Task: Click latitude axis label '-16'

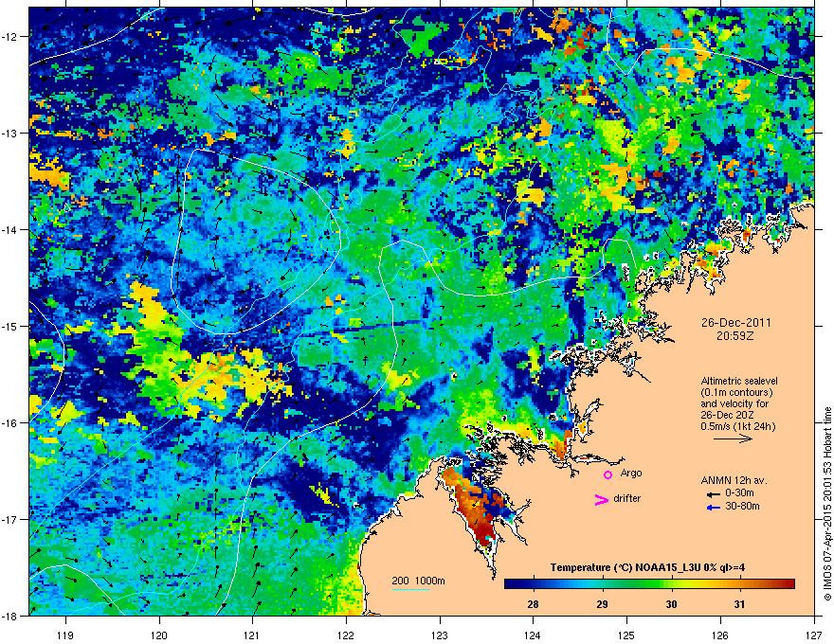Action: pyautogui.click(x=10, y=423)
